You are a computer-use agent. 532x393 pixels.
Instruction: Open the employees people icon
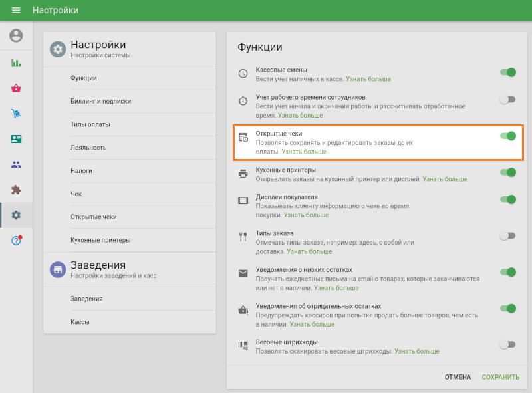(x=16, y=164)
